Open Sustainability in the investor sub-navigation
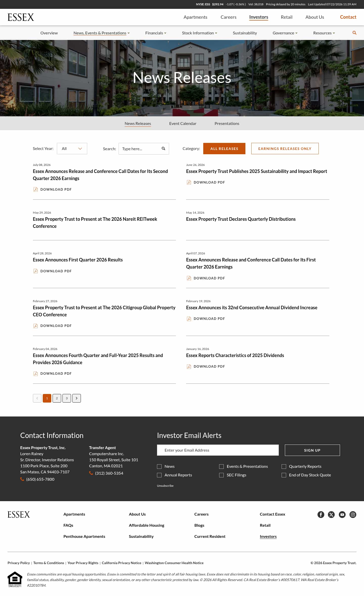Image resolution: width=364 pixels, height=596 pixels. (245, 33)
